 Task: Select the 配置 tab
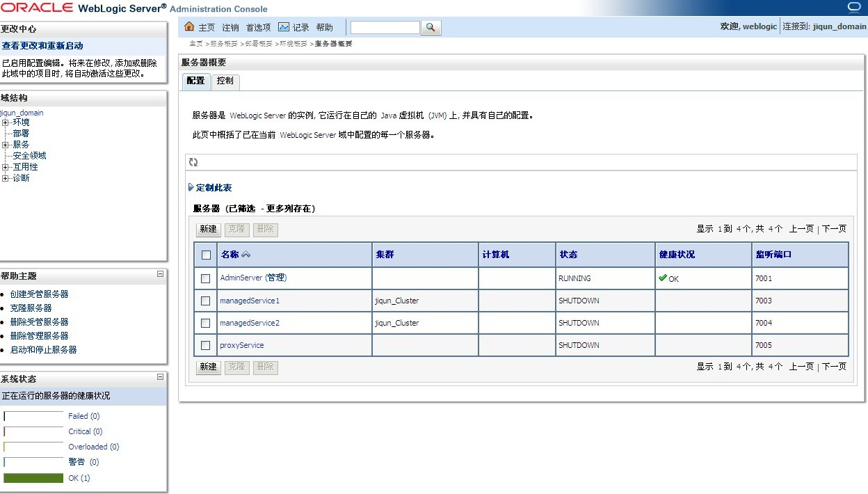point(196,81)
